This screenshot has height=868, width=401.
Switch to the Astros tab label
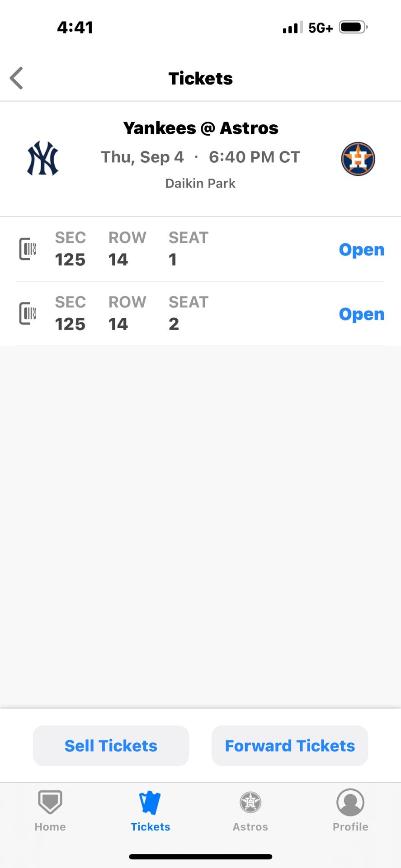pos(250,827)
